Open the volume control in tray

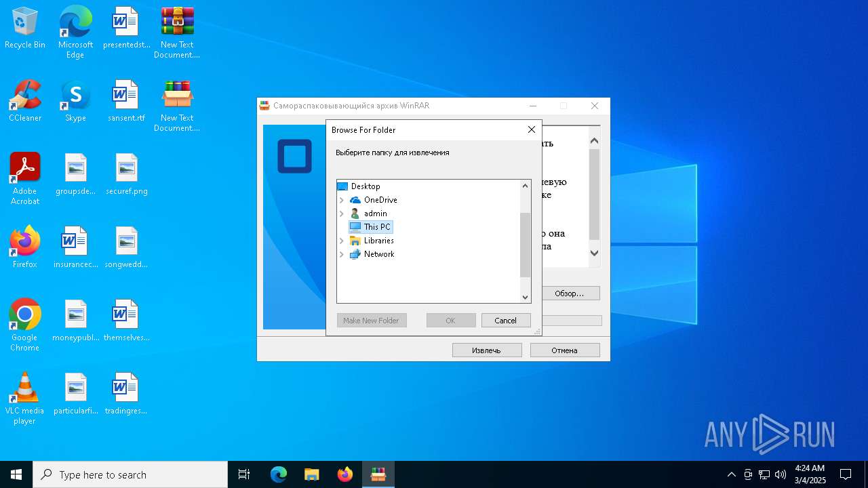[x=781, y=474]
